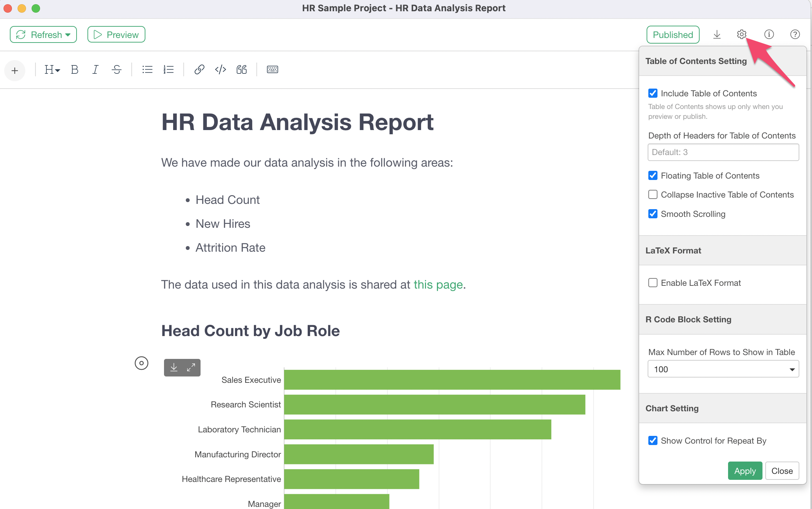Click the Manager chart label
The height and width of the screenshot is (509, 812).
click(x=264, y=504)
